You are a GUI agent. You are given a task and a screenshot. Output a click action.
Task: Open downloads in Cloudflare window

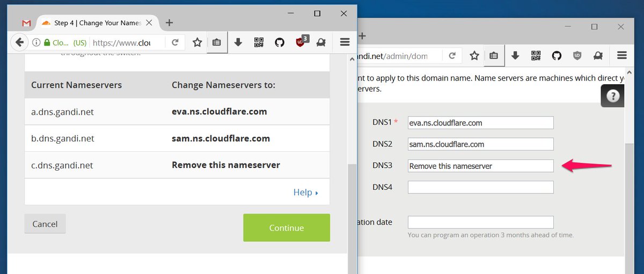(x=238, y=42)
